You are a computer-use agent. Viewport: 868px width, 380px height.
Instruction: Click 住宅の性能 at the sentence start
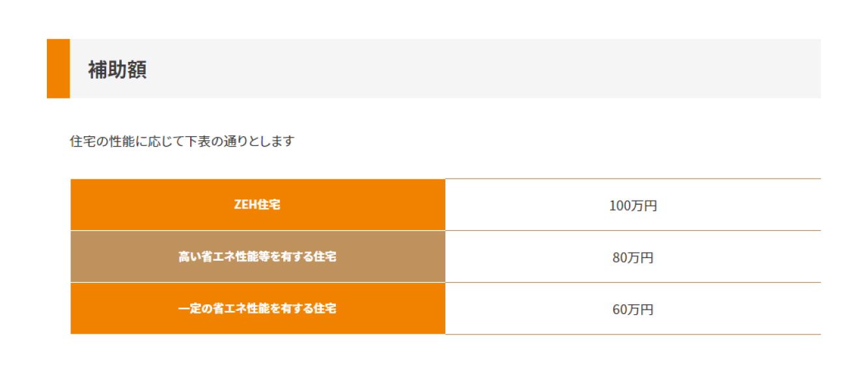[x=99, y=141]
